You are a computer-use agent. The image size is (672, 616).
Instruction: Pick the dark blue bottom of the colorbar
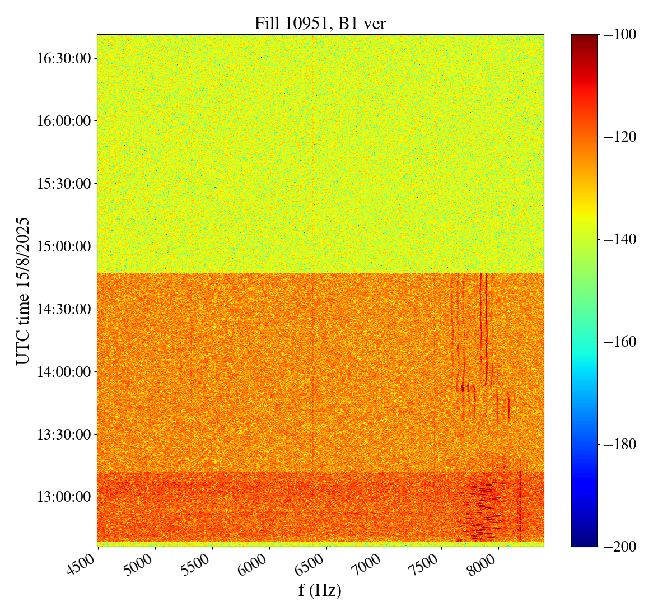[584, 543]
